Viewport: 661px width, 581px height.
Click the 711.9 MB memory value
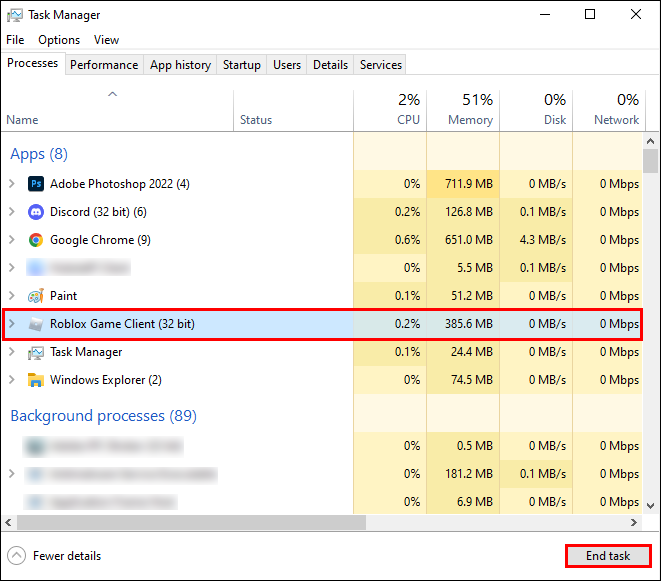pos(468,184)
